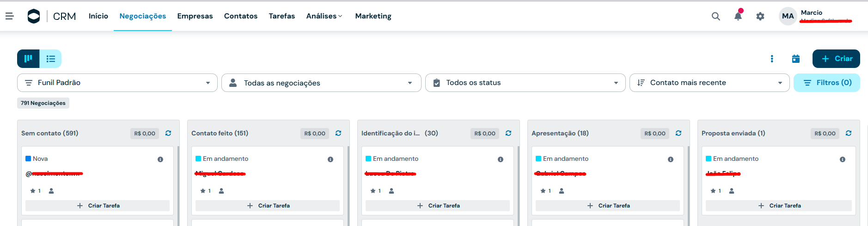The height and width of the screenshot is (226, 868).
Task: Switch to kanban board view
Action: tap(28, 59)
